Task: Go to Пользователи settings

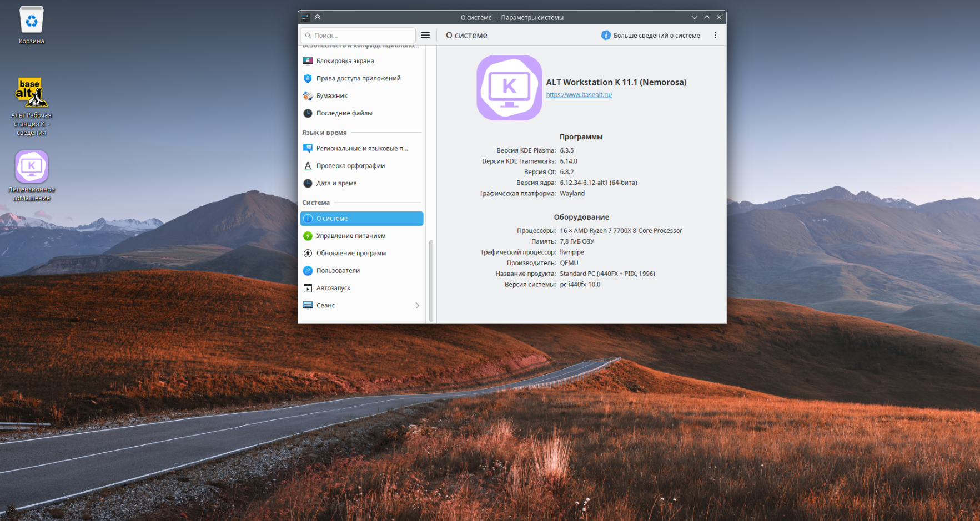Action: point(361,271)
